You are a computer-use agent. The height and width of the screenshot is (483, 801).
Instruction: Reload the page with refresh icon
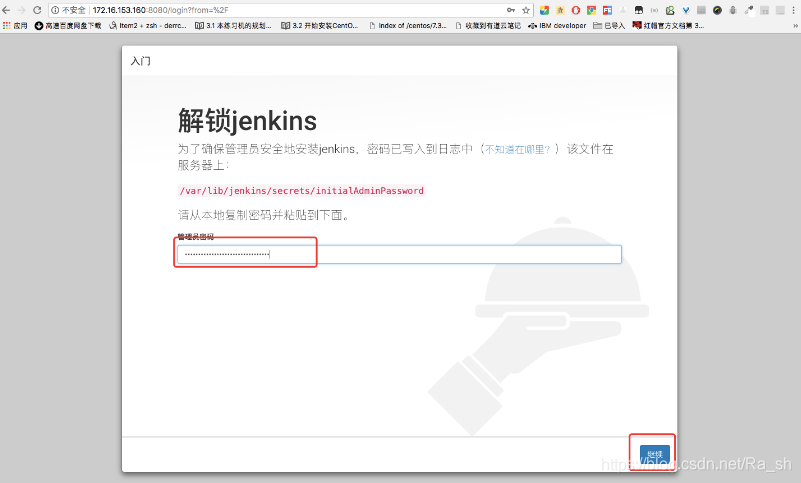click(37, 10)
